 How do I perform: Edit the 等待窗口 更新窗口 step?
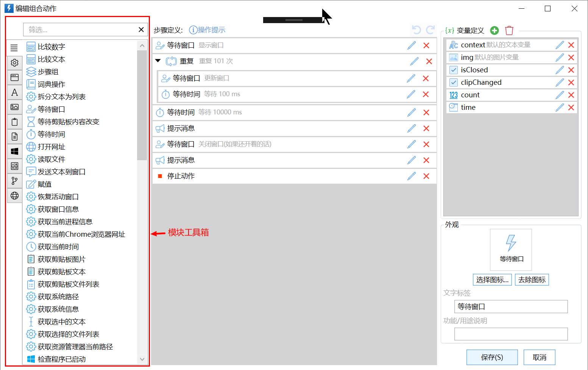coord(411,78)
